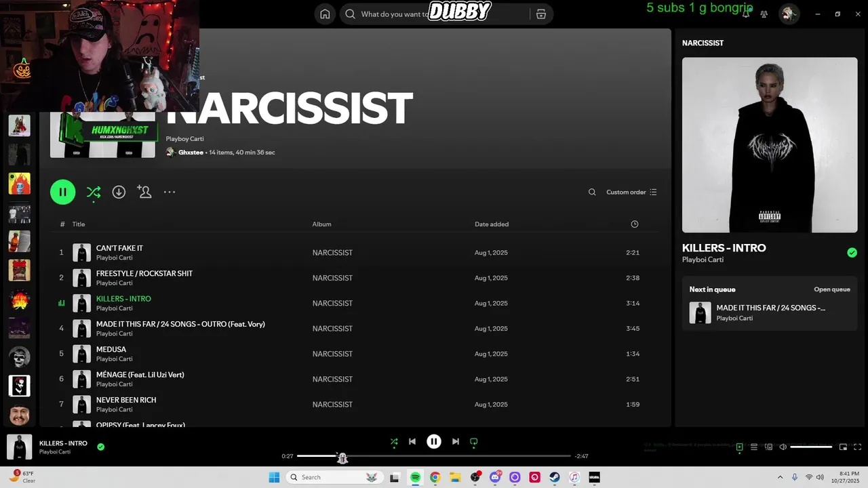Open KILLERS - INTRO title in bottom bar
Image resolution: width=868 pixels, height=488 pixels.
point(63,443)
